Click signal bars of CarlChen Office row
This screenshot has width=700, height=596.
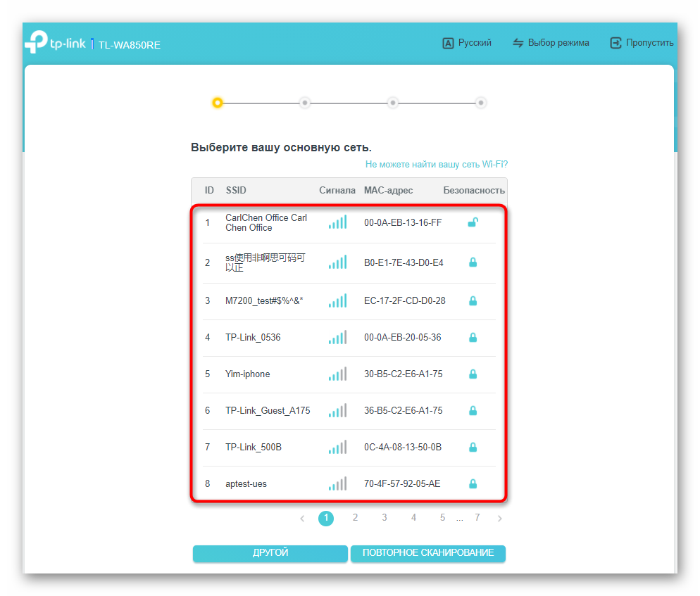click(x=337, y=222)
